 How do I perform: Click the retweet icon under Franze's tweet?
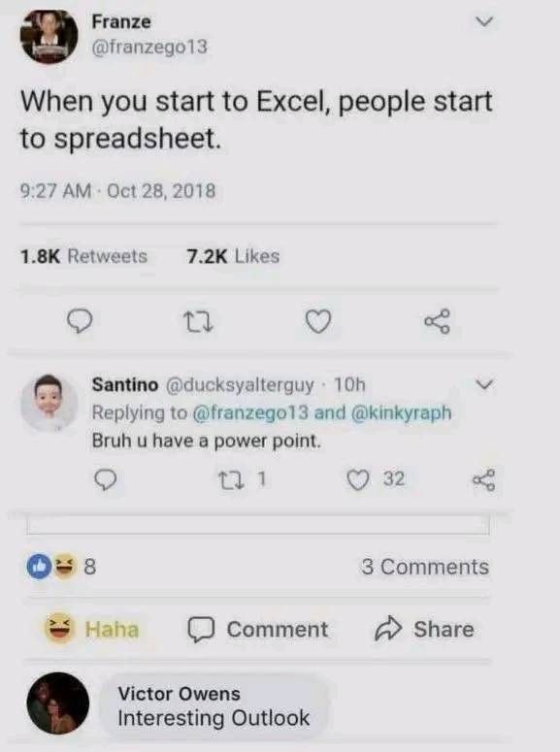coord(199,321)
